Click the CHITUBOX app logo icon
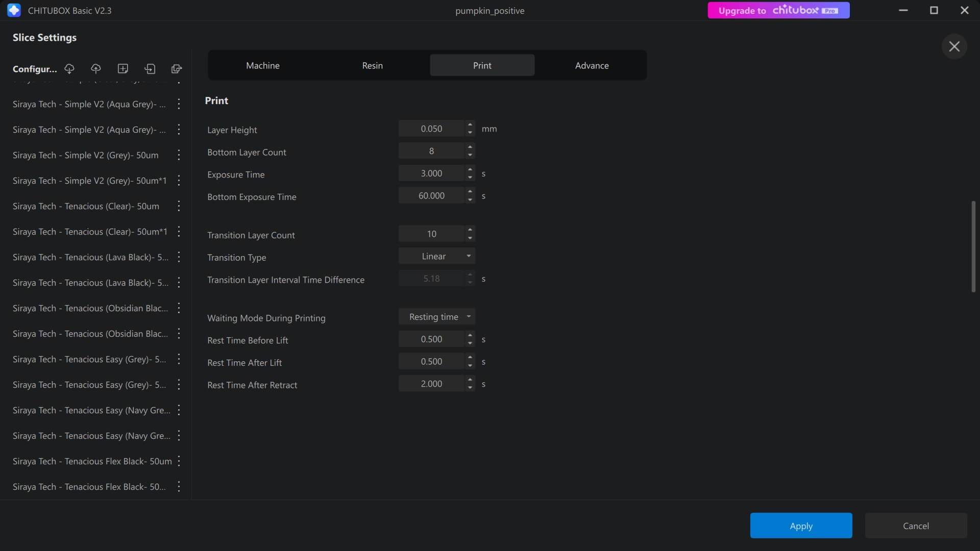Image resolution: width=980 pixels, height=551 pixels. tap(14, 10)
